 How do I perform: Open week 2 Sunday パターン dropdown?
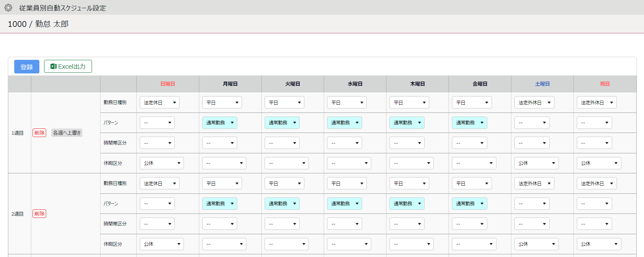click(157, 204)
